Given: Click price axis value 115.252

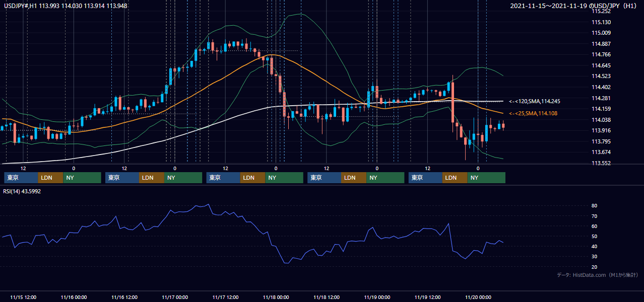Looking at the screenshot, I should (x=601, y=11).
